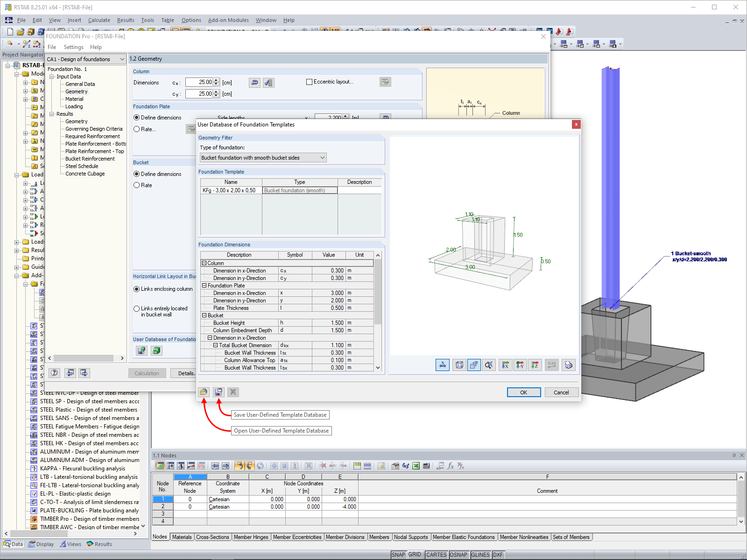The image size is (747, 560).
Task: Click Plate Thickness value 0.500 cell
Action: point(329,308)
